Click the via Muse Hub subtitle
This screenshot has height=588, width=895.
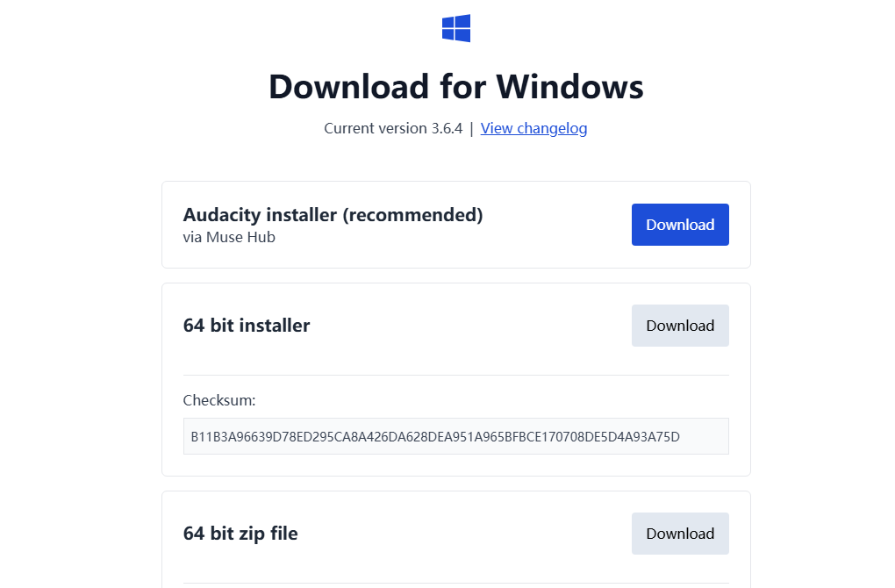(229, 237)
